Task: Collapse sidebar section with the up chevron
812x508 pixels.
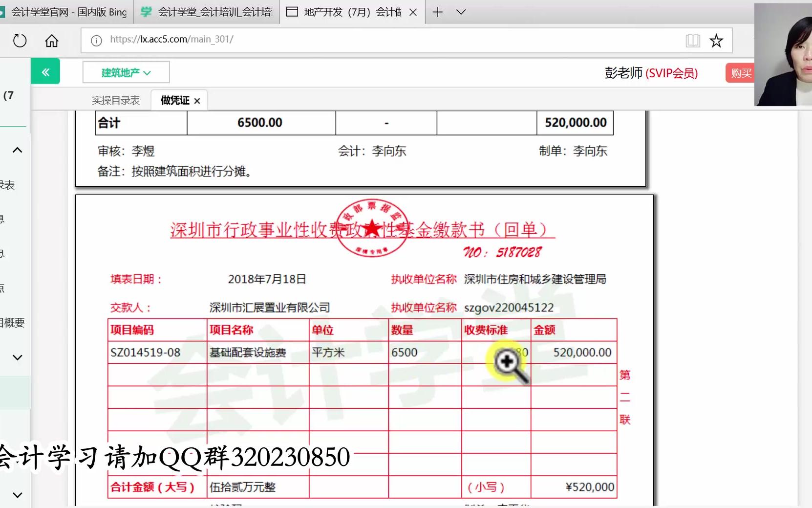Action: coord(17,150)
